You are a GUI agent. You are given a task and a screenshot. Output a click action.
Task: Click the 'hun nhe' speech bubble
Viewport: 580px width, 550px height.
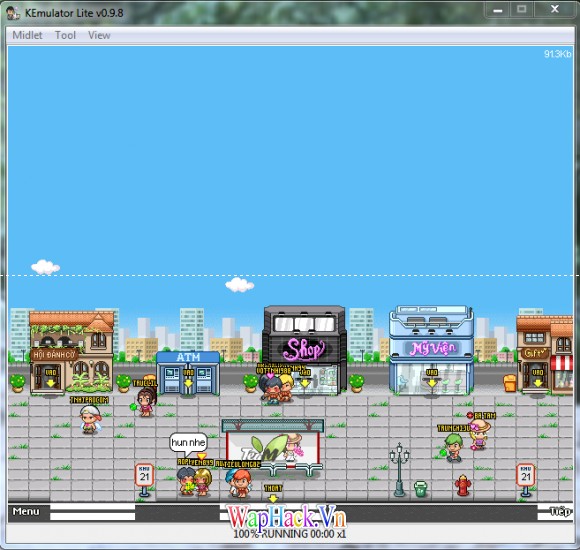[x=188, y=442]
